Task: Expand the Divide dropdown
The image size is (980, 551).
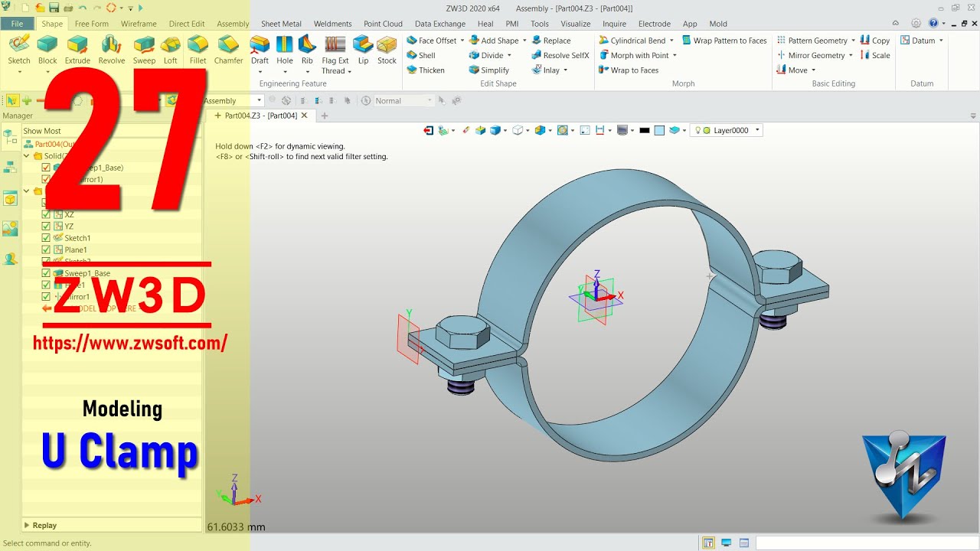Action: tap(510, 55)
